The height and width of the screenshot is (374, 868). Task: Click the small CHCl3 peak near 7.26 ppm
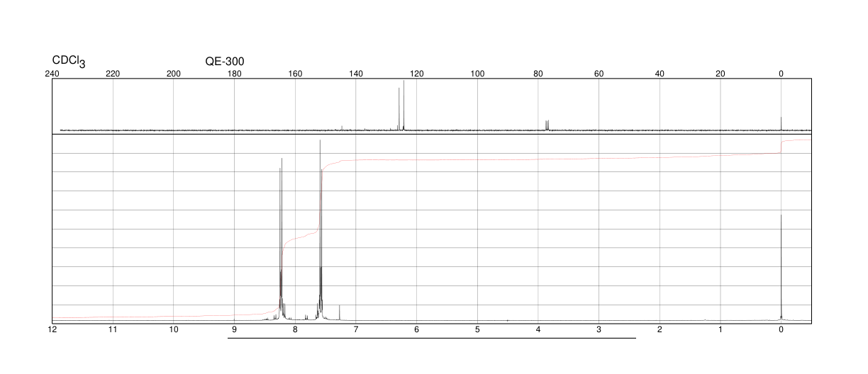tap(340, 312)
